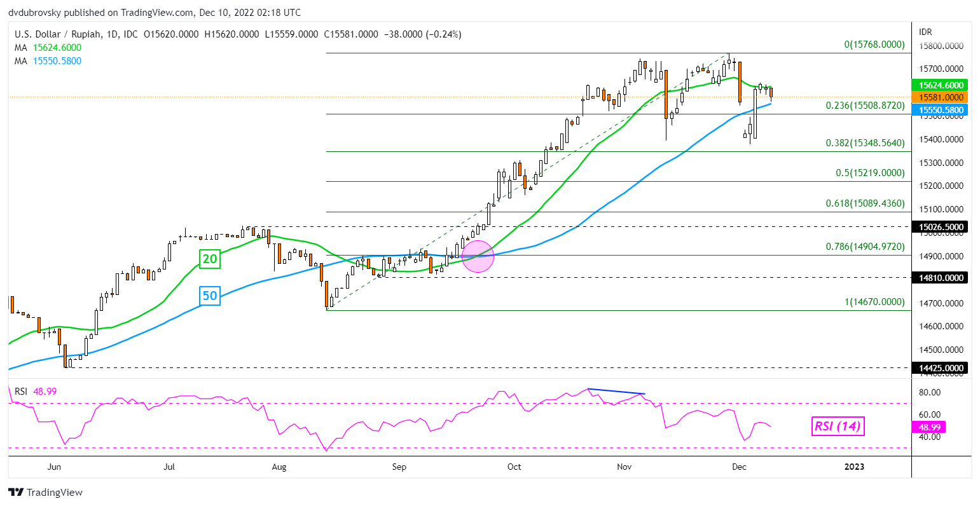Click the green boxed 20 moving average label
980x506 pixels.
(x=209, y=258)
